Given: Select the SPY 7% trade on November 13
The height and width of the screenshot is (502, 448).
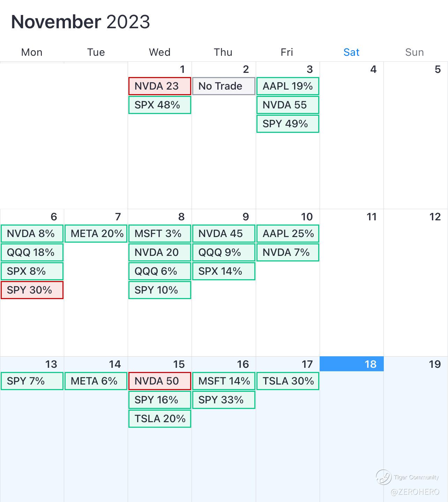Looking at the screenshot, I should [32, 381].
